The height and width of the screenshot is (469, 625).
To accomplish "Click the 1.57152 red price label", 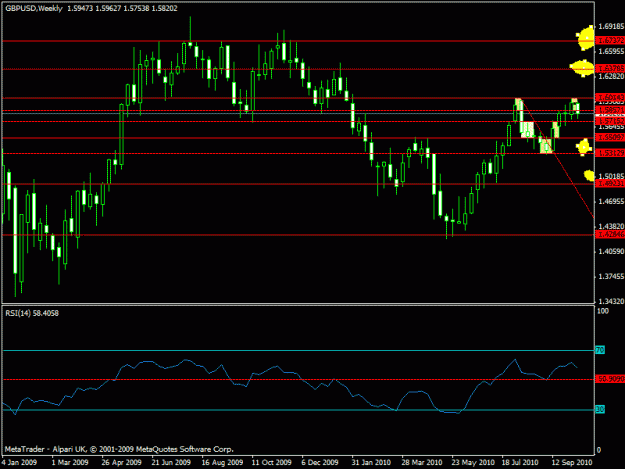I will 610,121.
